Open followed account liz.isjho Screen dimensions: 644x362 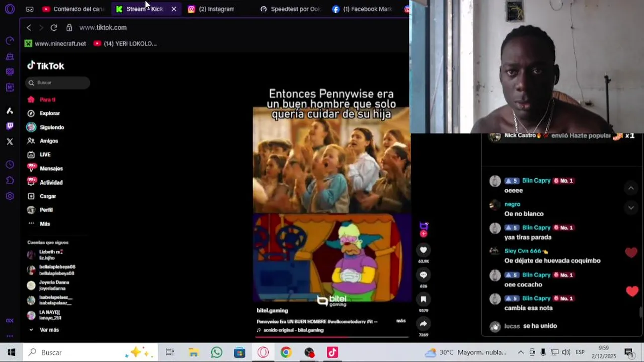(x=45, y=255)
